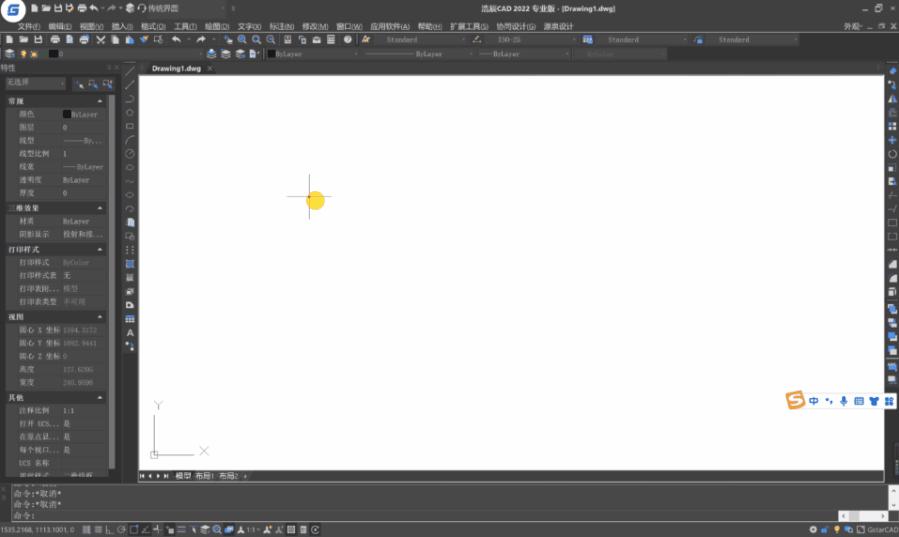Click the Multiline Text 'A' tool
The width and height of the screenshot is (899, 537).
[x=130, y=332]
